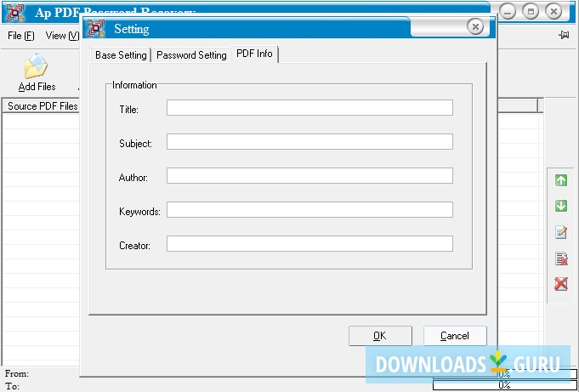Click into the Keywords field

click(309, 210)
